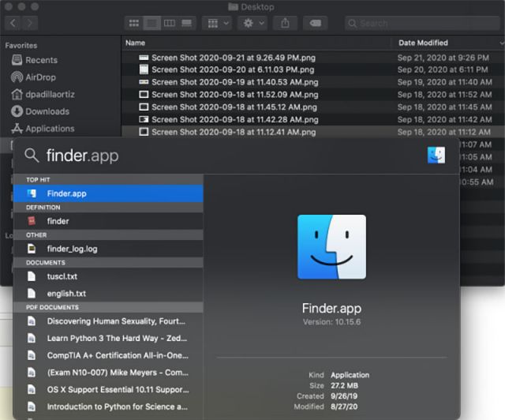The width and height of the screenshot is (505, 420).
Task: Open AirDrop in the sidebar
Action: pos(40,77)
